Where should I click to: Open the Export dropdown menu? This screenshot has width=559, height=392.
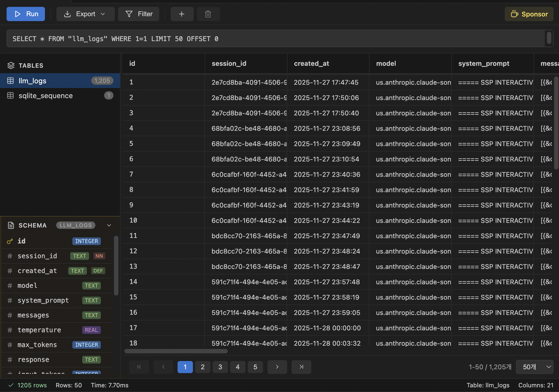85,14
